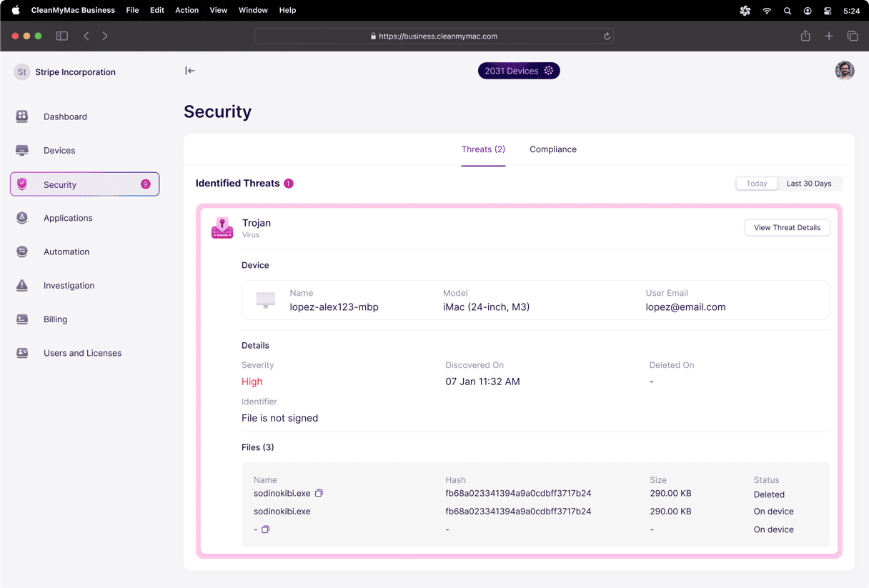
Task: Open Devices from the sidebar
Action: 59,151
